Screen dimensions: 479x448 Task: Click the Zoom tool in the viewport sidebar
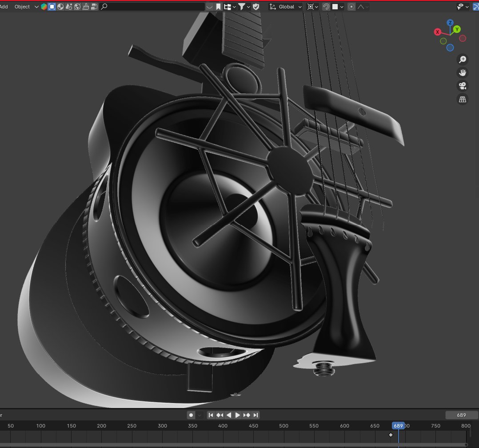pos(463,59)
